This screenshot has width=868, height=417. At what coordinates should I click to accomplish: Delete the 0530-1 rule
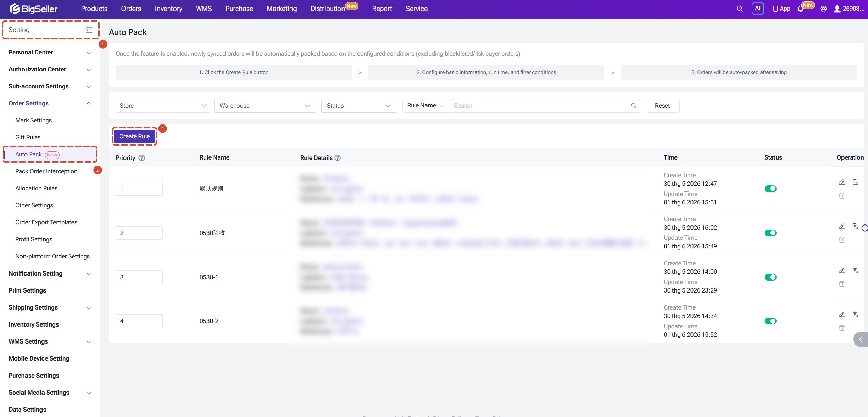pyautogui.click(x=841, y=284)
